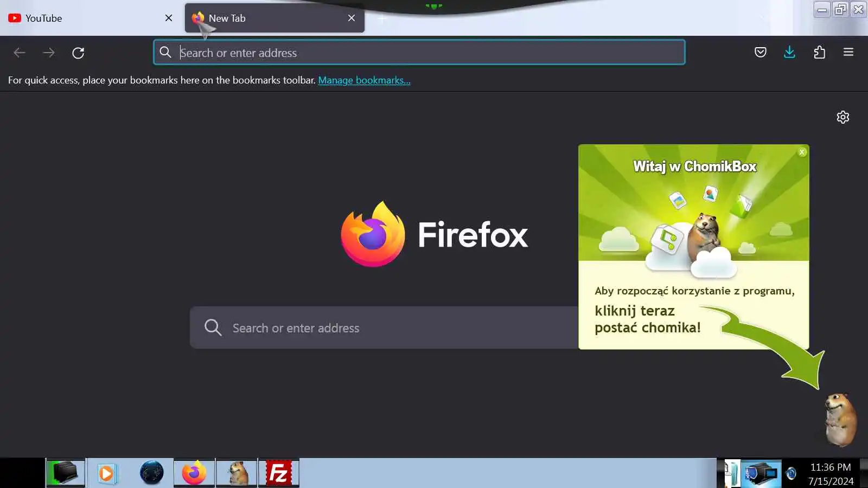The image size is (868, 488).
Task: Click the Witaj w ChomikBox heading
Action: point(694,166)
